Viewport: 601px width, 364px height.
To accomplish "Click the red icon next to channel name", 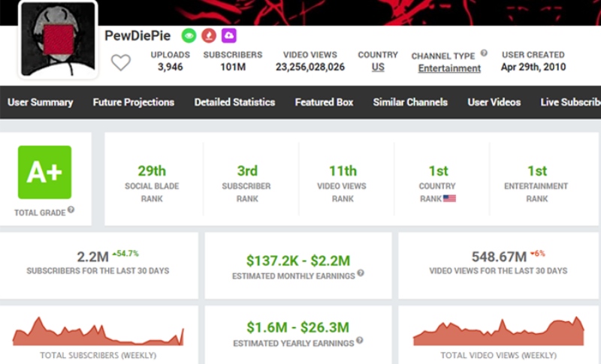I will [209, 35].
